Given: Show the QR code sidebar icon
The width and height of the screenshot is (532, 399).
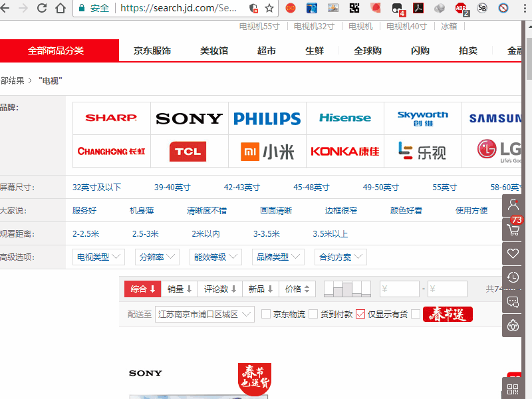Looking at the screenshot, I should (513, 389).
